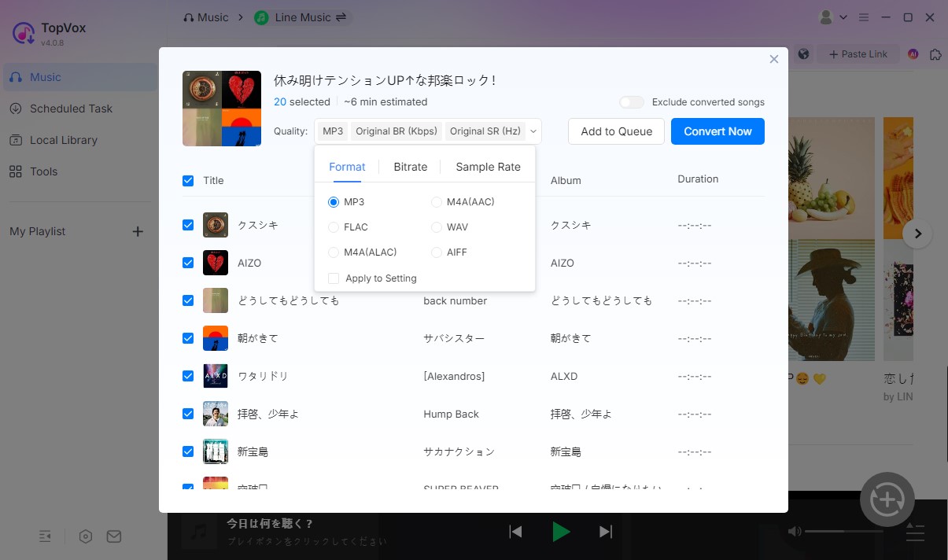This screenshot has width=948, height=560.
Task: Check the Apply to Setting checkbox
Action: coord(334,278)
